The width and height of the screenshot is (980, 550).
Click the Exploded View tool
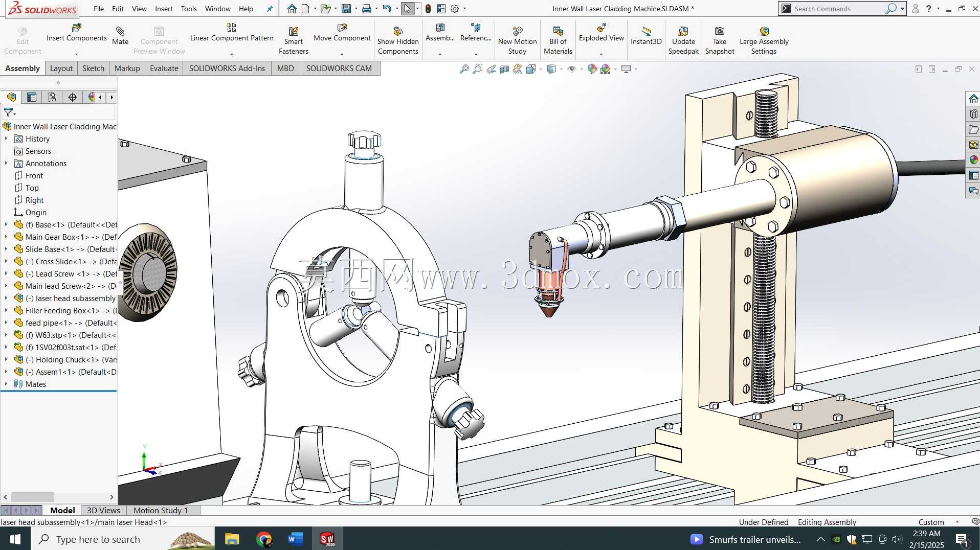pos(602,33)
